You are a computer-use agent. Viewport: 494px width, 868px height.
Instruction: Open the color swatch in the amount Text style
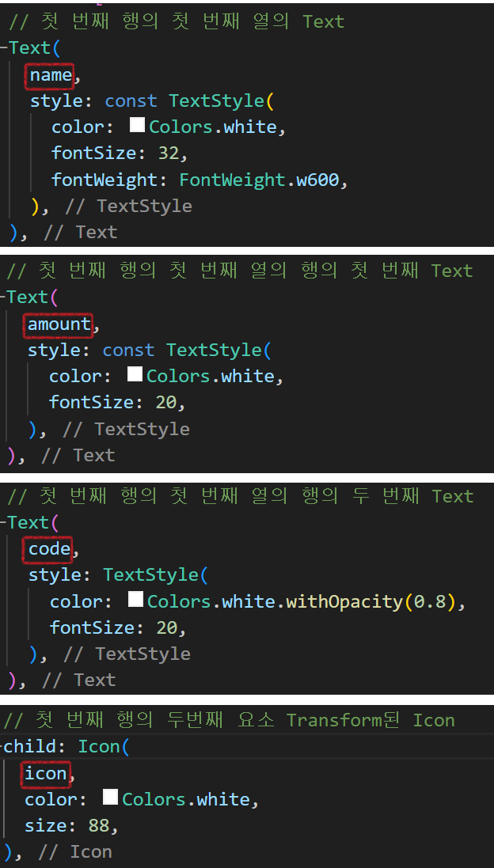pos(135,374)
